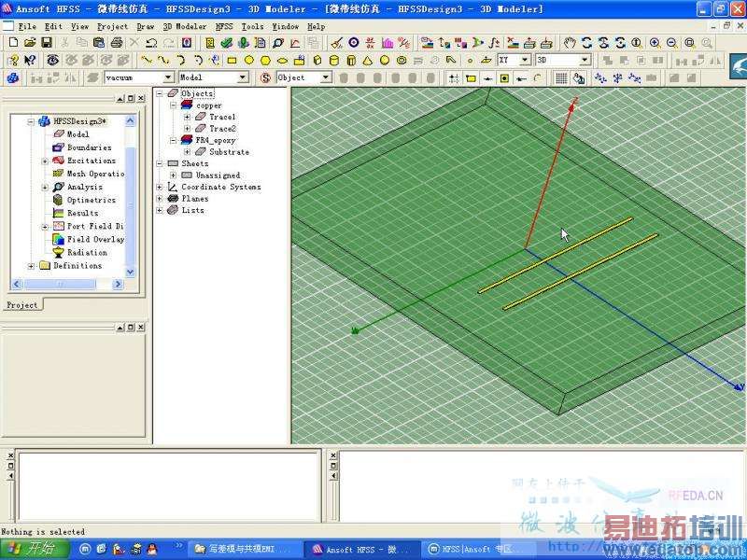Print using the printer icon

click(116, 43)
